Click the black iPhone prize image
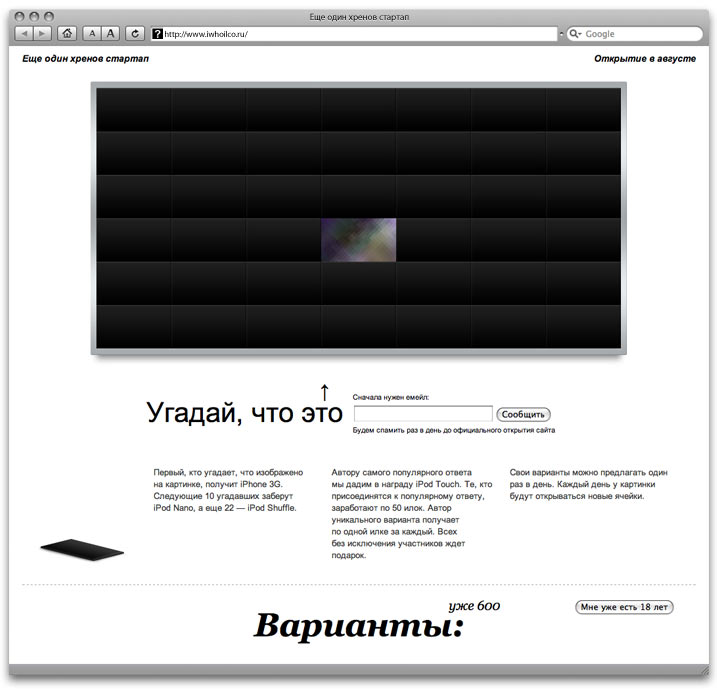The height and width of the screenshot is (690, 717). point(82,549)
